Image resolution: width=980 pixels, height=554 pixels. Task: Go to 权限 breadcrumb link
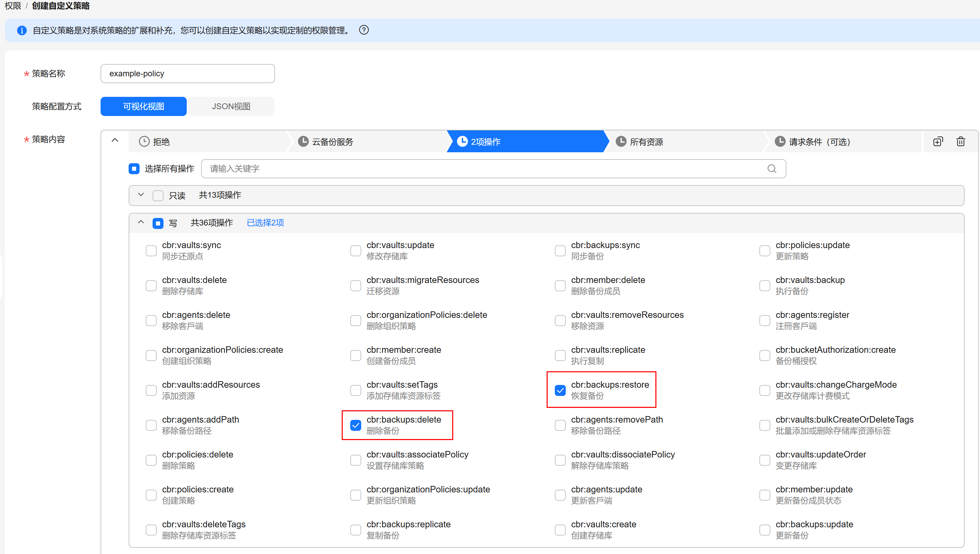point(13,6)
